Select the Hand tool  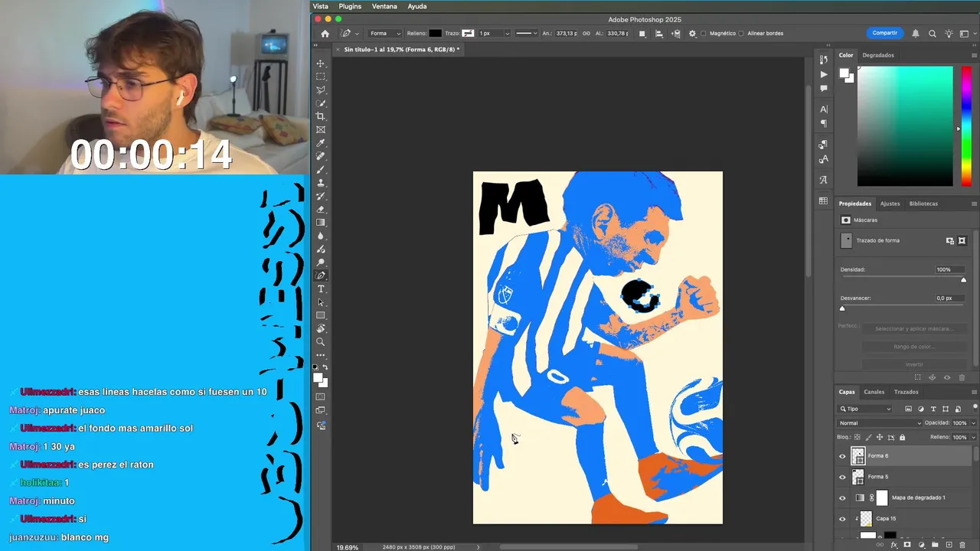point(321,328)
